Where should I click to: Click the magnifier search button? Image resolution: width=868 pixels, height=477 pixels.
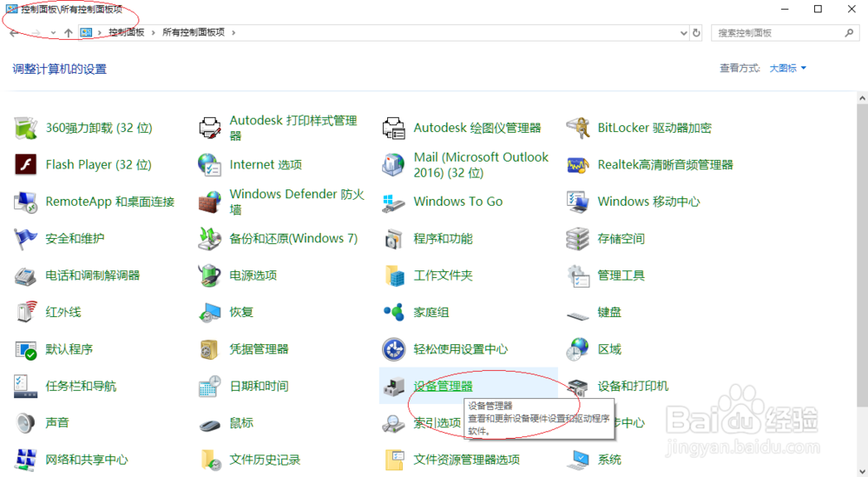click(849, 33)
